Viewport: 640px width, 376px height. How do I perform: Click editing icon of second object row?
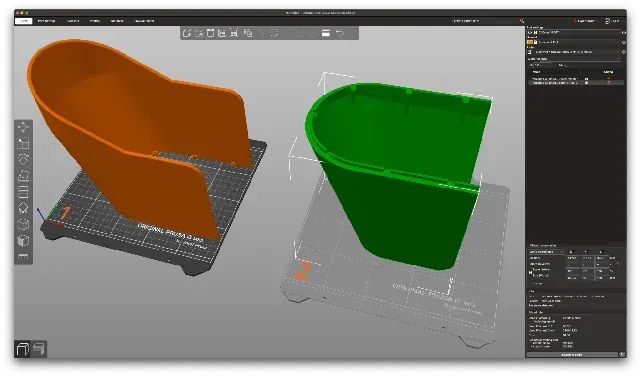click(609, 83)
